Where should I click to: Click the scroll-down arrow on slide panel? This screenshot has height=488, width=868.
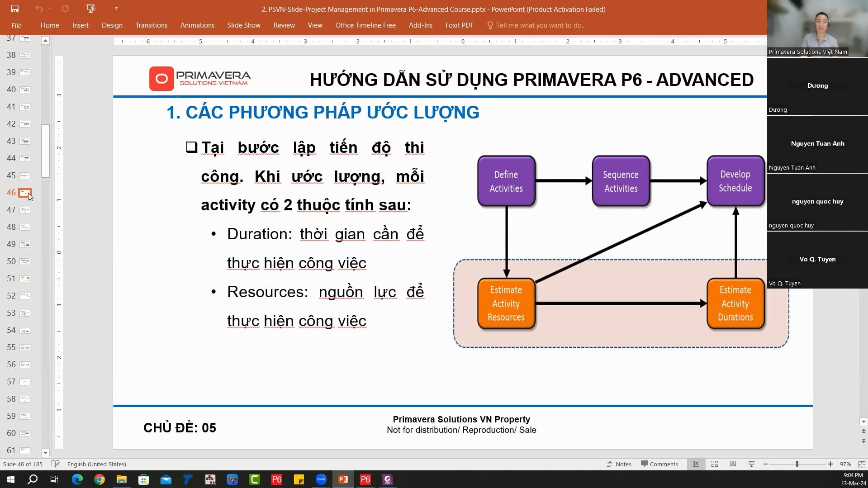[x=45, y=452]
